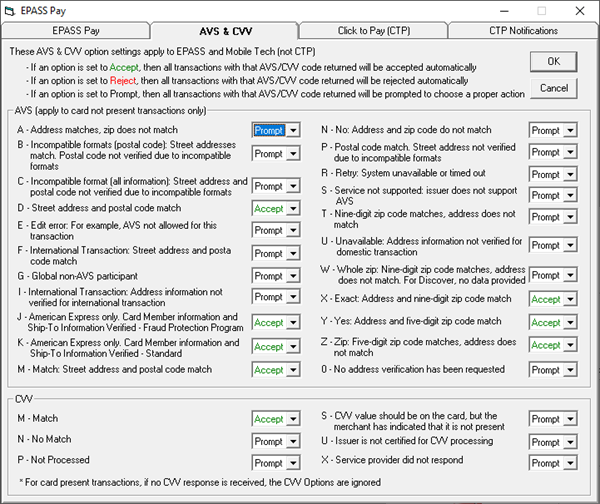The height and width of the screenshot is (504, 600).
Task: Open dropdown for 0 no address verification requested
Action: 570,370
